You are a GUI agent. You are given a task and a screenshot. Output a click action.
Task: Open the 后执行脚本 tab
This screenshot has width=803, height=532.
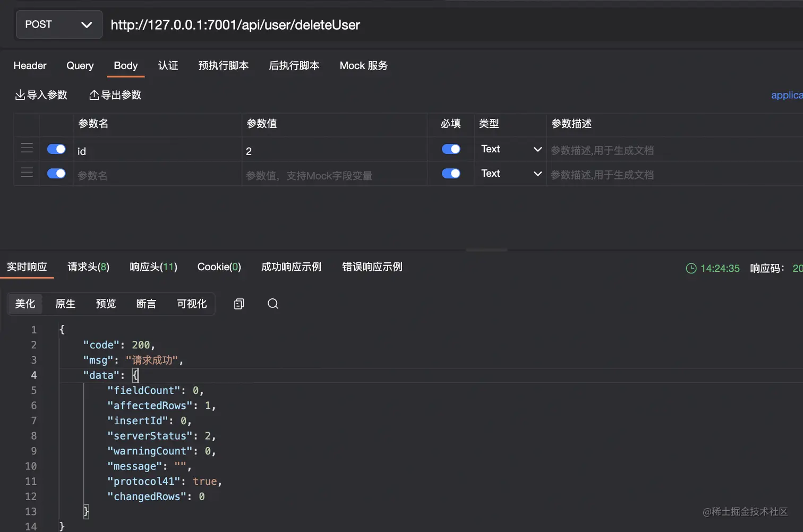click(x=294, y=66)
